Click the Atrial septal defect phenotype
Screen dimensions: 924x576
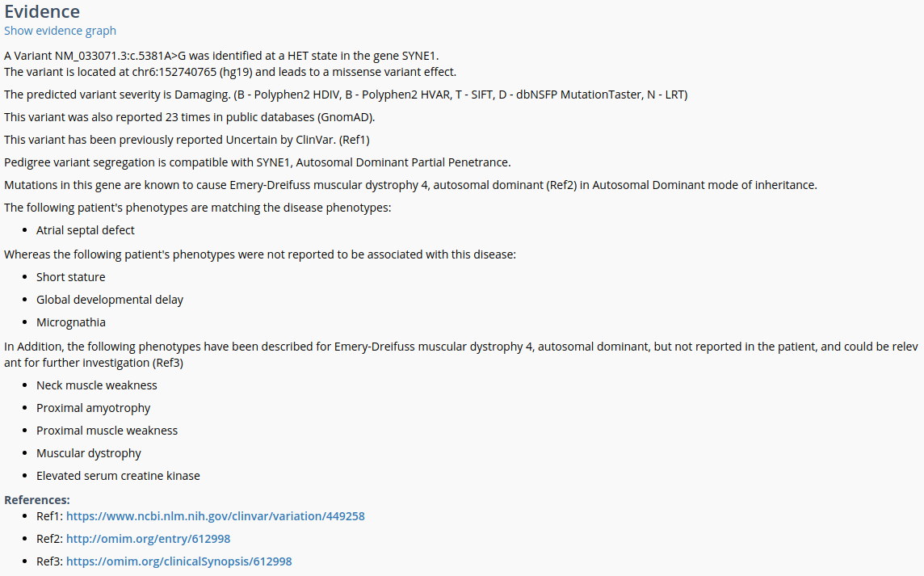pyautogui.click(x=85, y=230)
